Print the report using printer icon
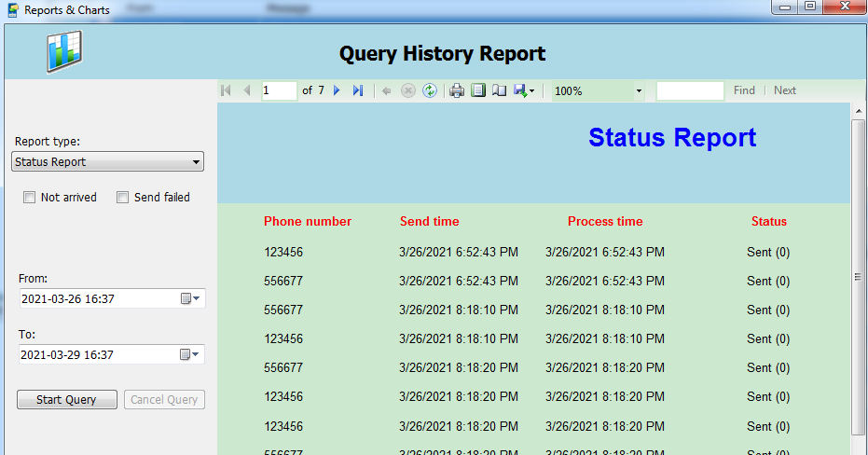This screenshot has height=455, width=868. (457, 90)
